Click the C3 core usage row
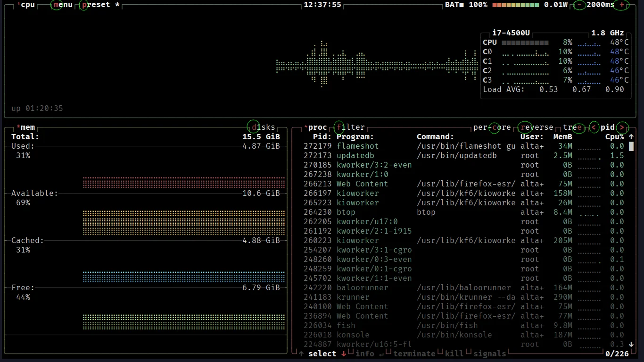The height and width of the screenshot is (362, 644). pyautogui.click(x=556, y=80)
